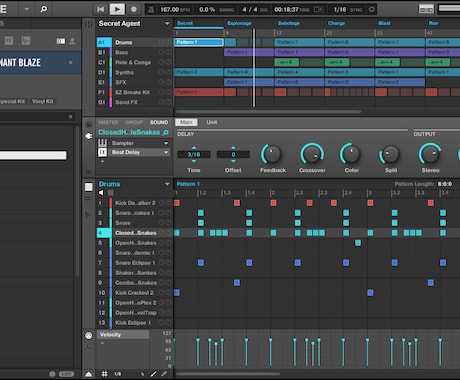The height and width of the screenshot is (380, 460).
Task: Toggle the metronome icon
Action: pos(151,9)
